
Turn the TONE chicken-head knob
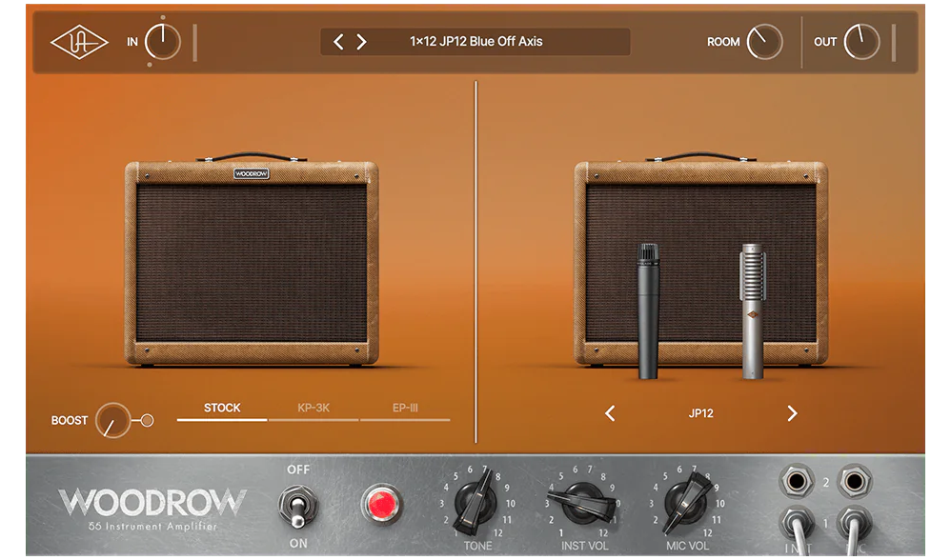(476, 503)
